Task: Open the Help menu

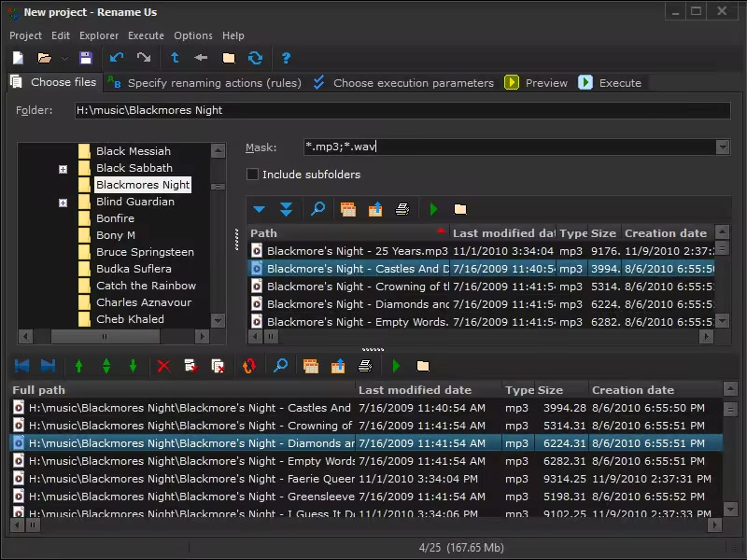Action: [x=233, y=35]
